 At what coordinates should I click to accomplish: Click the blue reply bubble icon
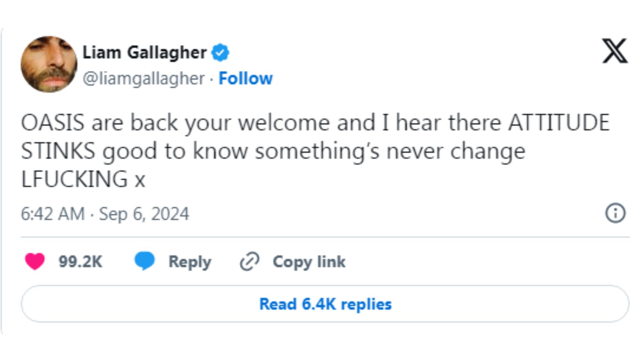point(145,261)
